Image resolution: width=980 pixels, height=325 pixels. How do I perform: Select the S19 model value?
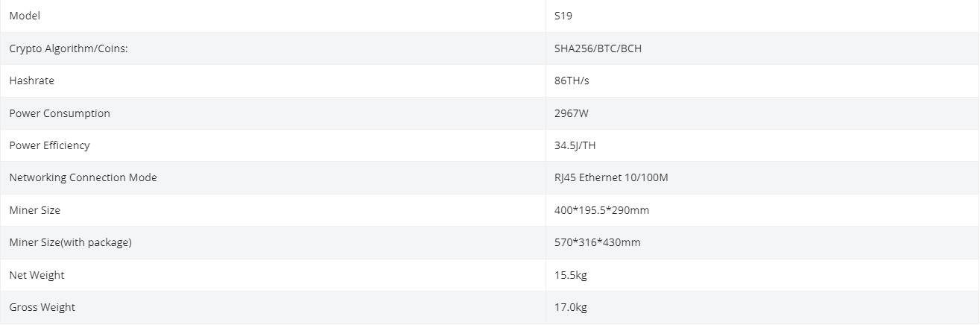563,16
